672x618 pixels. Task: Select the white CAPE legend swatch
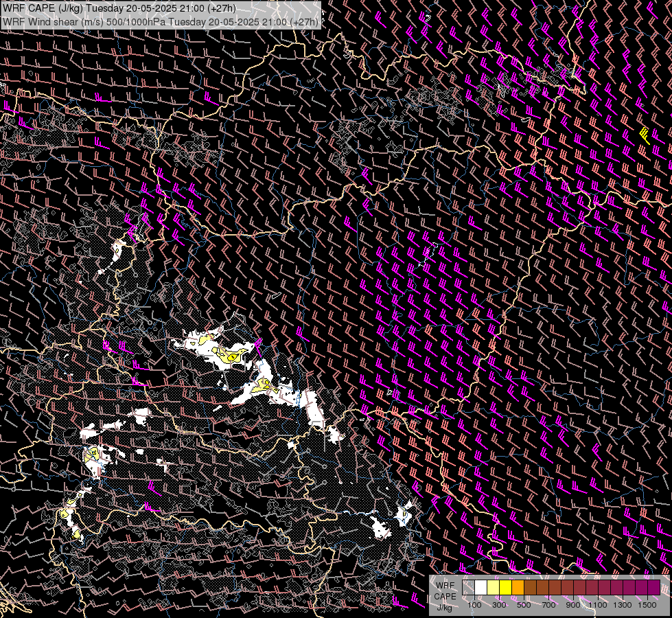[x=481, y=588]
